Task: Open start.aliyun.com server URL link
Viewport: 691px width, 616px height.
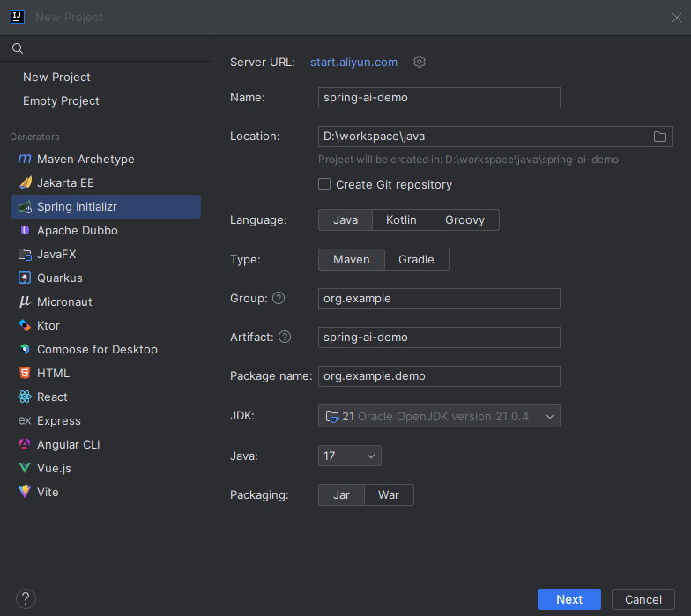Action: point(354,62)
